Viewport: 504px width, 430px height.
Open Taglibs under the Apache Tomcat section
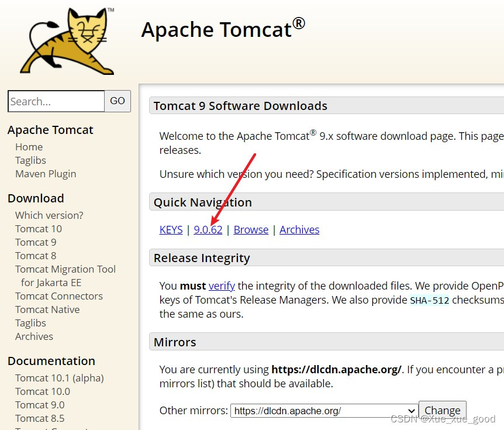pyautogui.click(x=30, y=160)
